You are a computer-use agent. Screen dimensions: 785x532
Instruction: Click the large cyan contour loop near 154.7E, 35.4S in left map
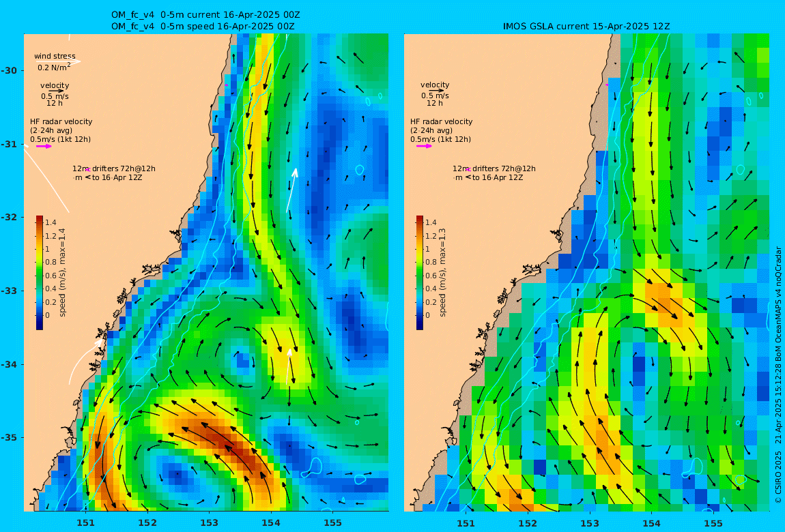click(313, 467)
